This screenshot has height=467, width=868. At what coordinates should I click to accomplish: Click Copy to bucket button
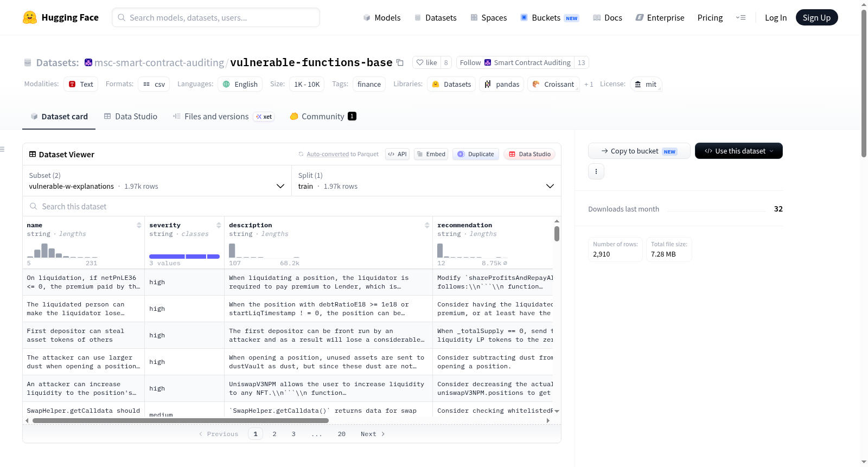(639, 151)
